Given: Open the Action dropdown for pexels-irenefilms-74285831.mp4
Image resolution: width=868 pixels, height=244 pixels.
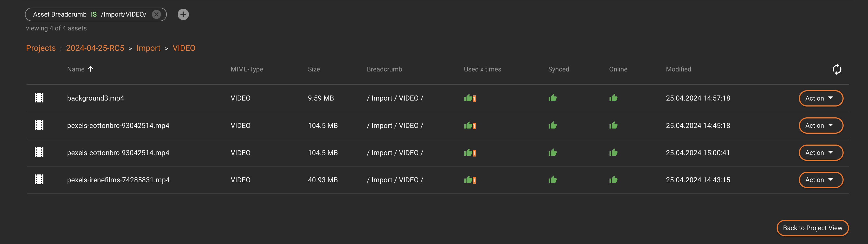Looking at the screenshot, I should (x=821, y=180).
